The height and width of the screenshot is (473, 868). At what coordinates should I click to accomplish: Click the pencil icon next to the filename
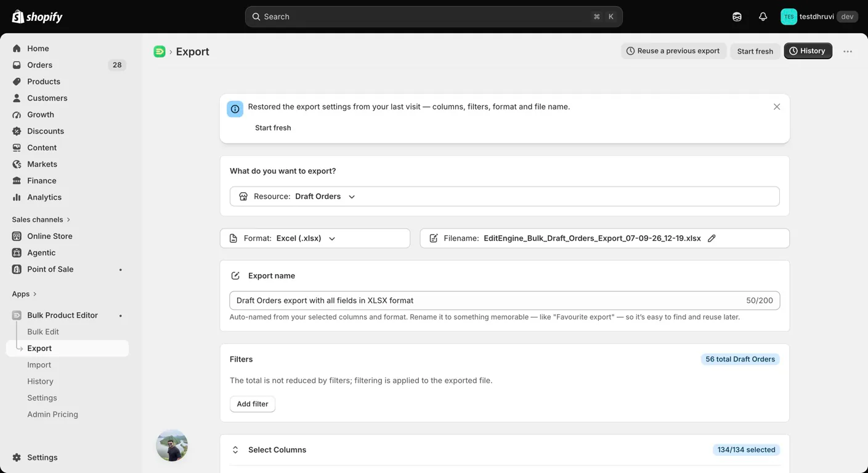[x=712, y=238]
